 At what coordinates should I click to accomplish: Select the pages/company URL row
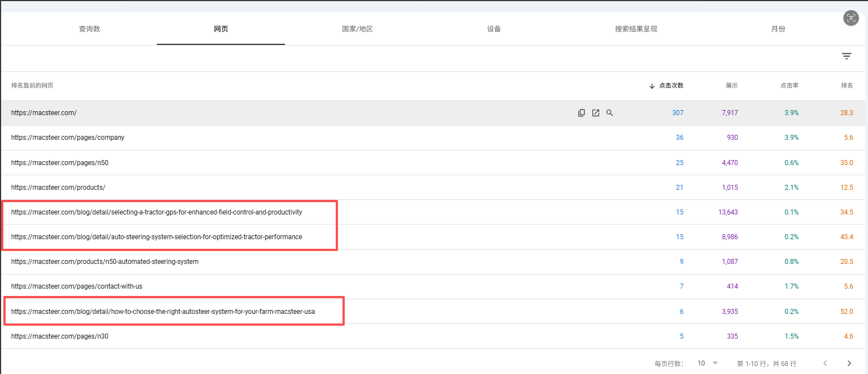[68, 138]
